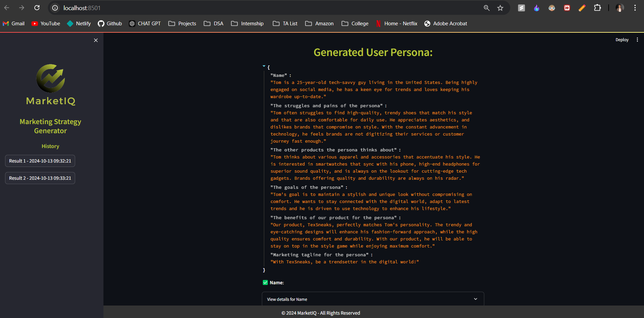Open the Projects bookmark folder

click(182, 24)
